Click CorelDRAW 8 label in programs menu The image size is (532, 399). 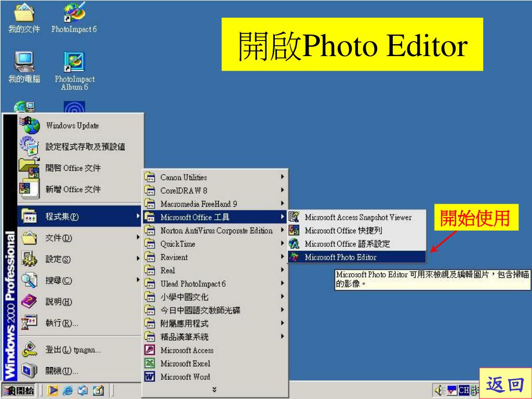click(x=183, y=190)
